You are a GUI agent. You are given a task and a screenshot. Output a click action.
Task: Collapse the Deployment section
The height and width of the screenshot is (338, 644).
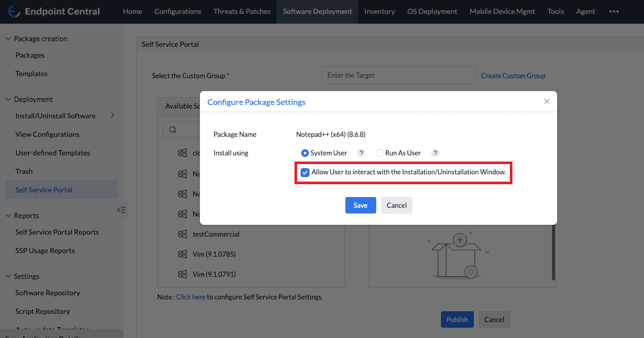click(x=7, y=99)
